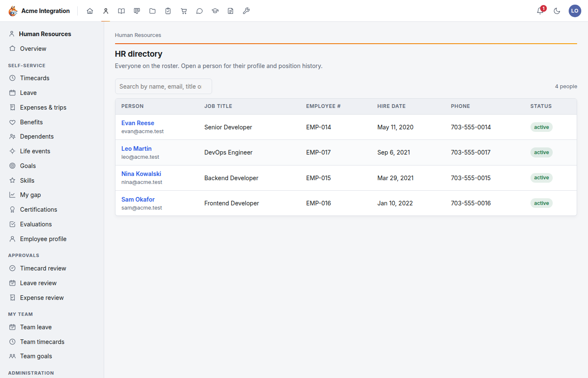
Task: Open Dependents in the sidebar
Action: 52,136
